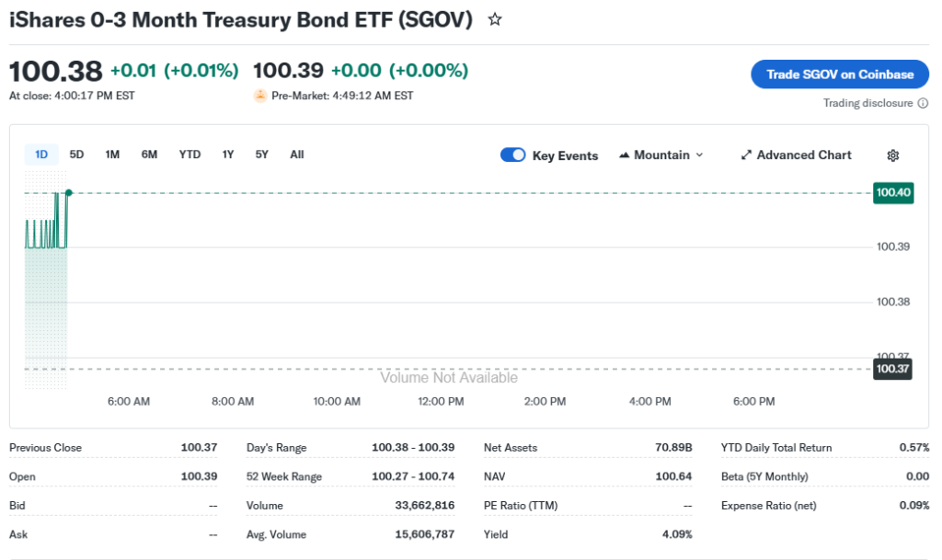Open chart settings gear icon
The image size is (942, 560).
coord(892,155)
